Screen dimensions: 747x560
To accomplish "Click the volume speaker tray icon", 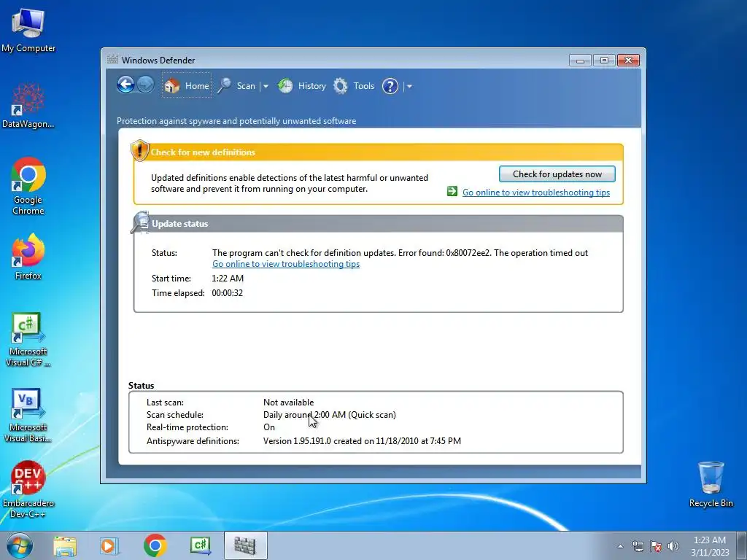I will pos(673,547).
